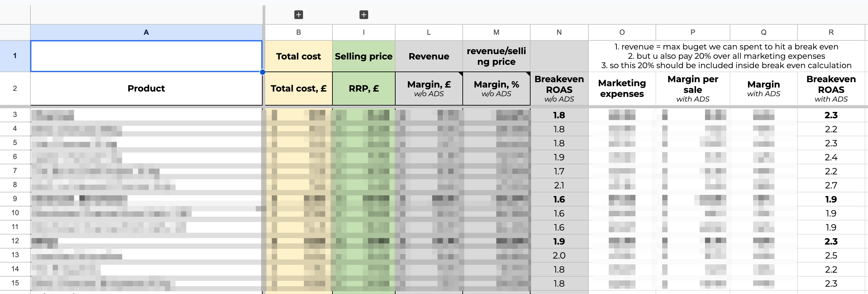Expand hidden columns group above column I
This screenshot has height=294, width=868.
(364, 15)
